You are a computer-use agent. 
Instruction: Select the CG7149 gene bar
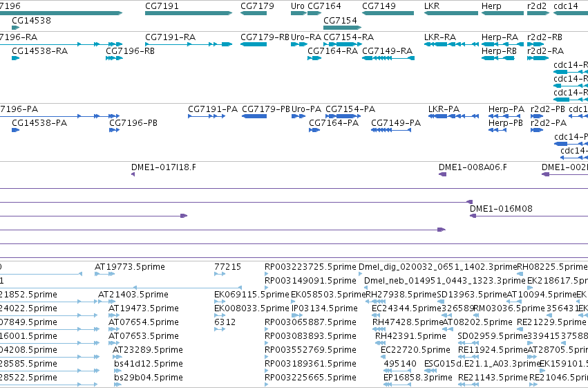(388, 13)
